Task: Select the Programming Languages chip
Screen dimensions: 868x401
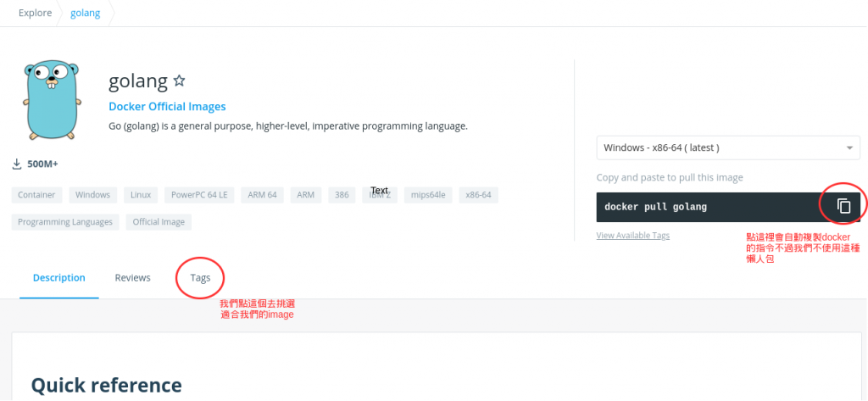Action: 65,222
